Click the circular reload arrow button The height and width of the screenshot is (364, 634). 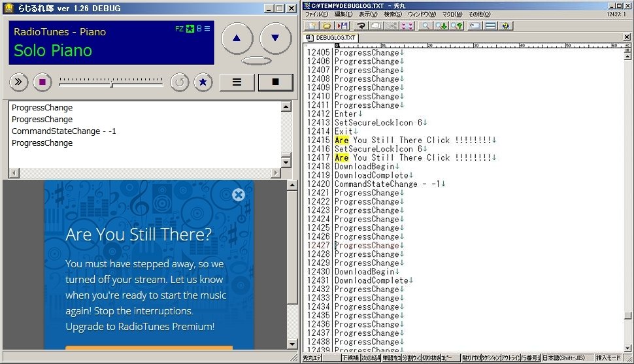coord(180,82)
